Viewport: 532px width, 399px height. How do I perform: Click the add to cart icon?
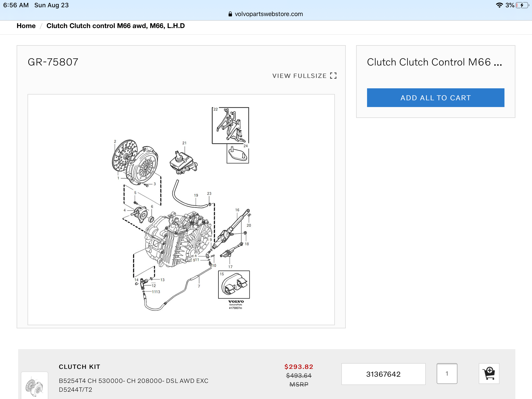point(489,374)
